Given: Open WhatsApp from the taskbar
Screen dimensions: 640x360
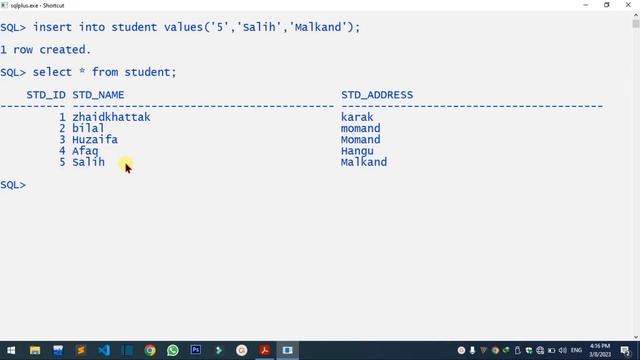Looking at the screenshot, I should point(173,350).
